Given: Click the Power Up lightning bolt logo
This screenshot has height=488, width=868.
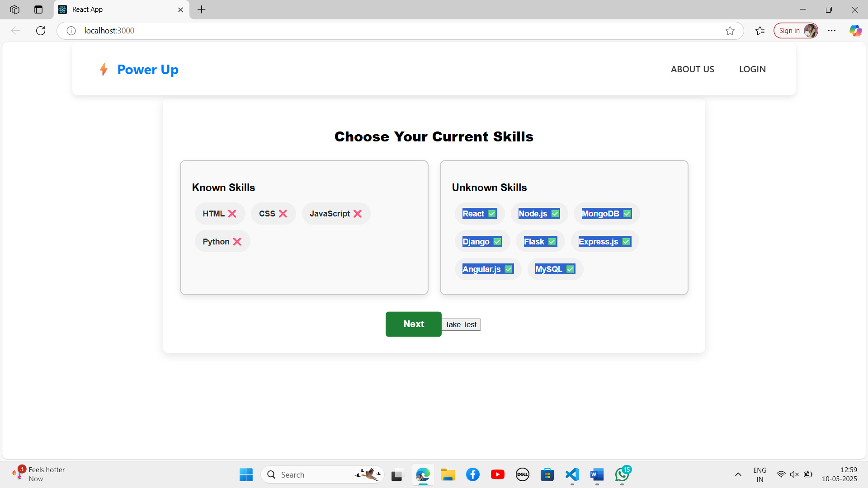Looking at the screenshot, I should (104, 70).
